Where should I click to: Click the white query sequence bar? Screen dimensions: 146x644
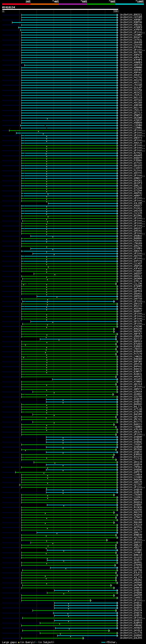point(60,9)
